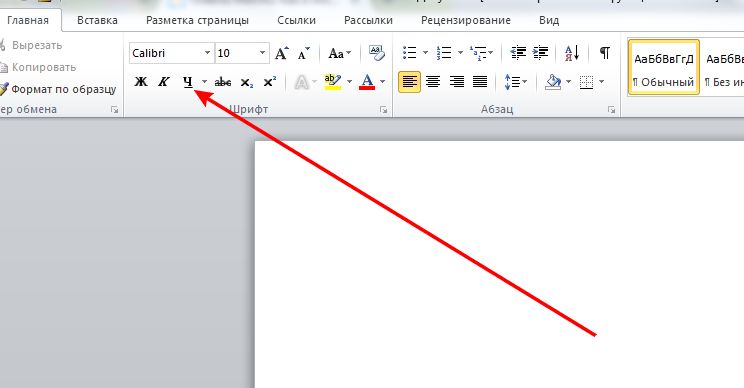Apply borders with borders icon

click(586, 82)
